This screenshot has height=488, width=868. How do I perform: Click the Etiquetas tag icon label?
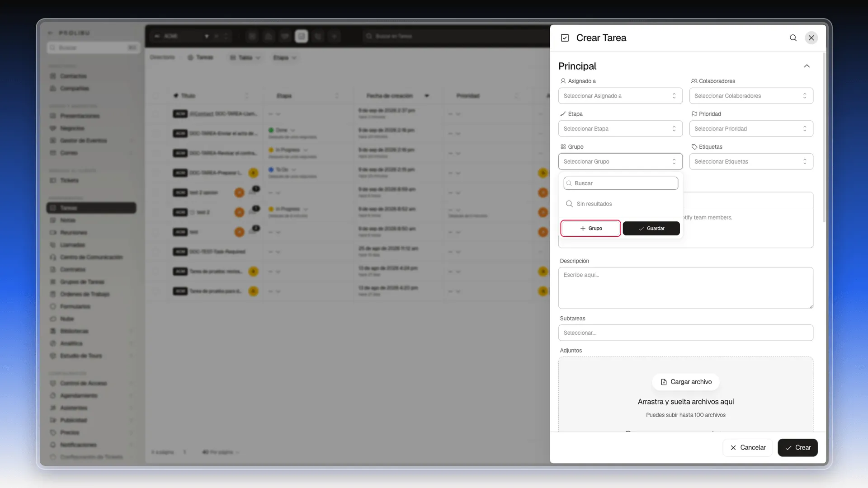point(707,147)
